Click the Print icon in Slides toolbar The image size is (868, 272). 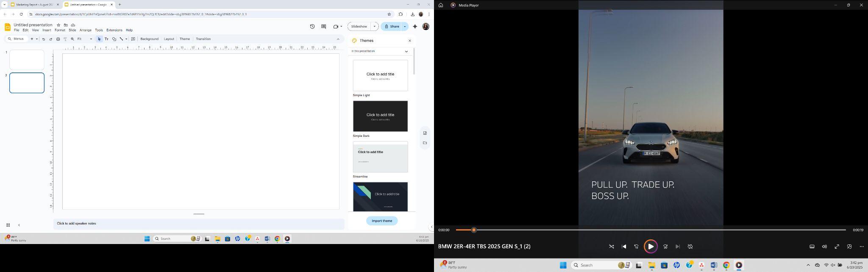coord(58,39)
